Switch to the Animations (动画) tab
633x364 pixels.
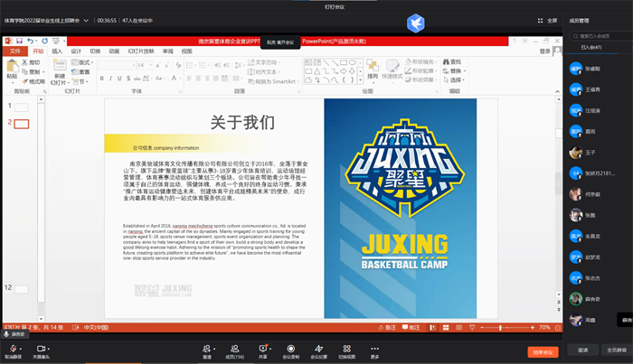point(114,51)
